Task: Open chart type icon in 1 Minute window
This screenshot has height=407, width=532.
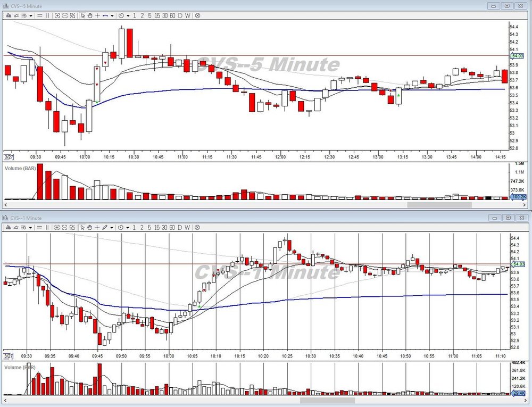Action: [9, 228]
